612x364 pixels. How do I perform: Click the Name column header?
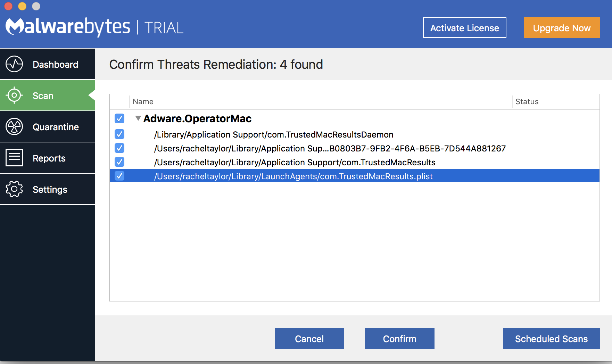coord(321,102)
